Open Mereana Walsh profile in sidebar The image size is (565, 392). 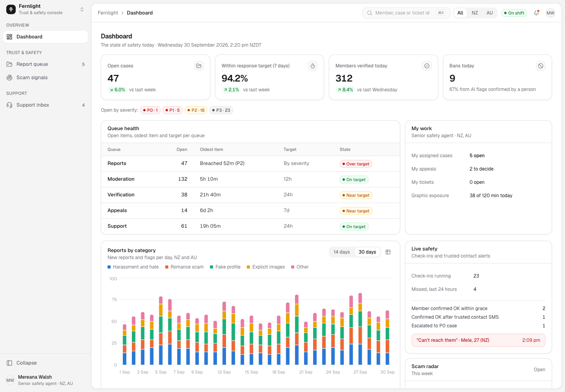pyautogui.click(x=46, y=380)
